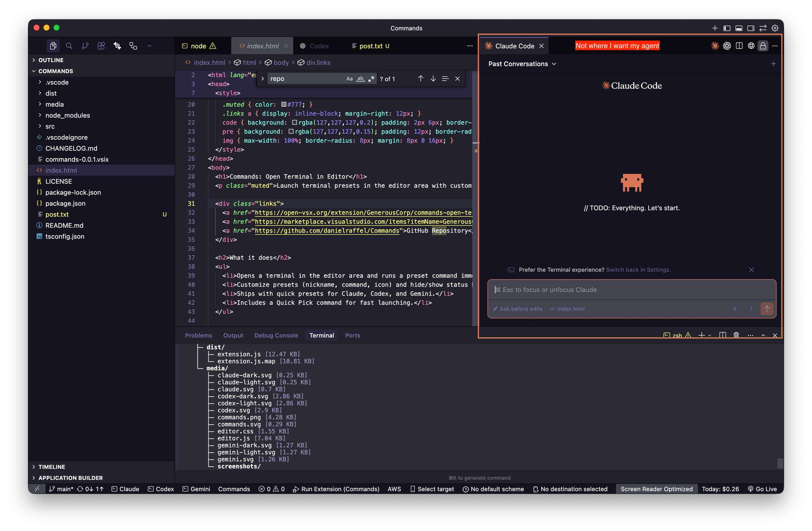Expand the node_modules folder
The width and height of the screenshot is (812, 531).
tap(67, 115)
